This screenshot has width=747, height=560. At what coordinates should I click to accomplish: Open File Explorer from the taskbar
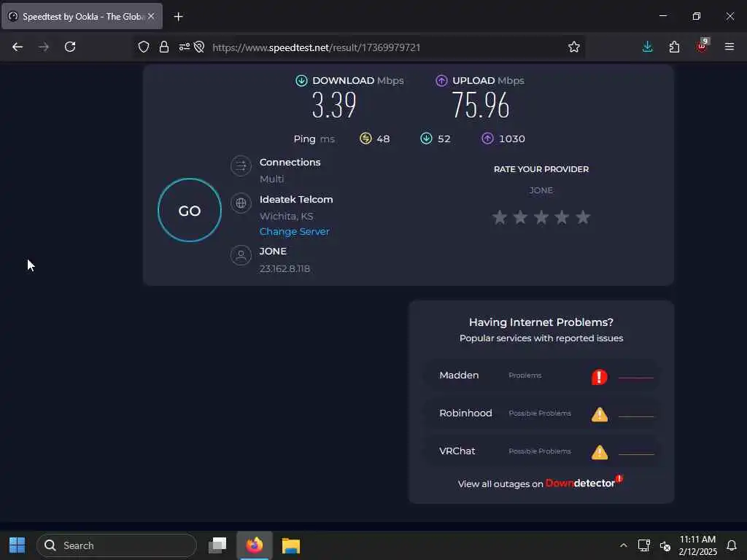[x=290, y=545]
